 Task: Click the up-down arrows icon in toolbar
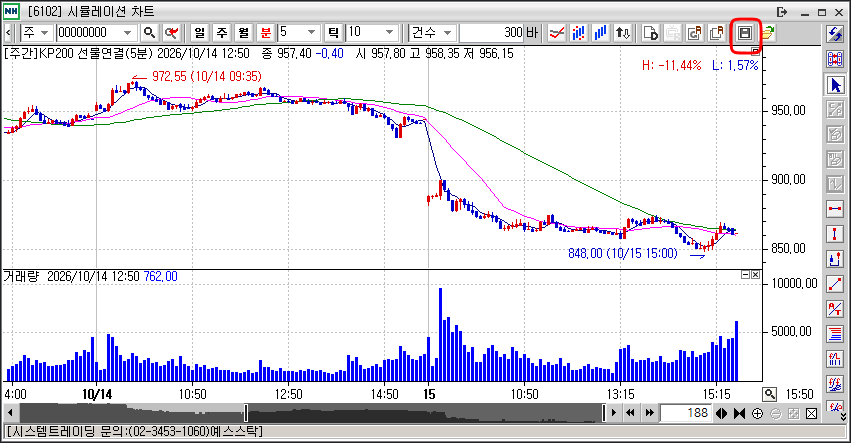click(623, 33)
